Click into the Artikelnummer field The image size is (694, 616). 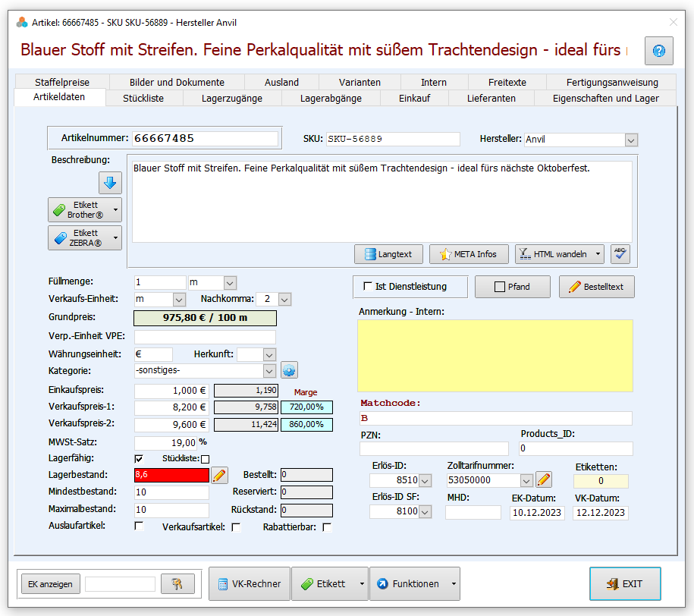click(x=205, y=139)
